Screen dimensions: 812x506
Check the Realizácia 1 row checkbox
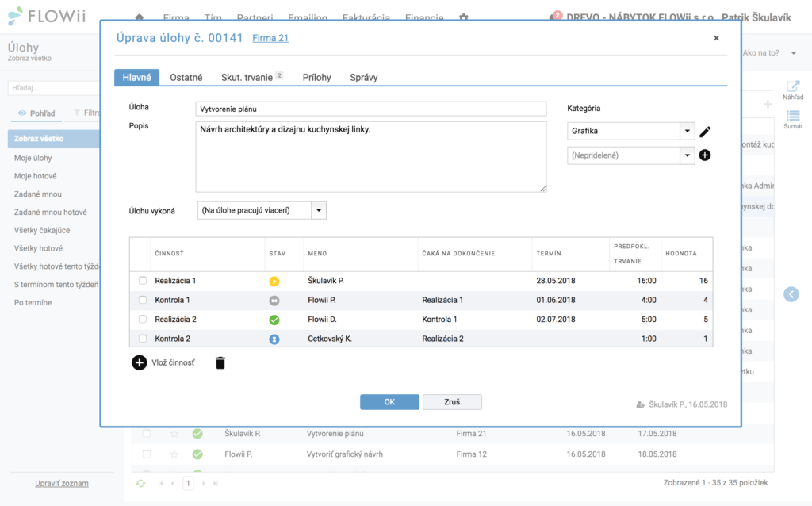click(143, 280)
